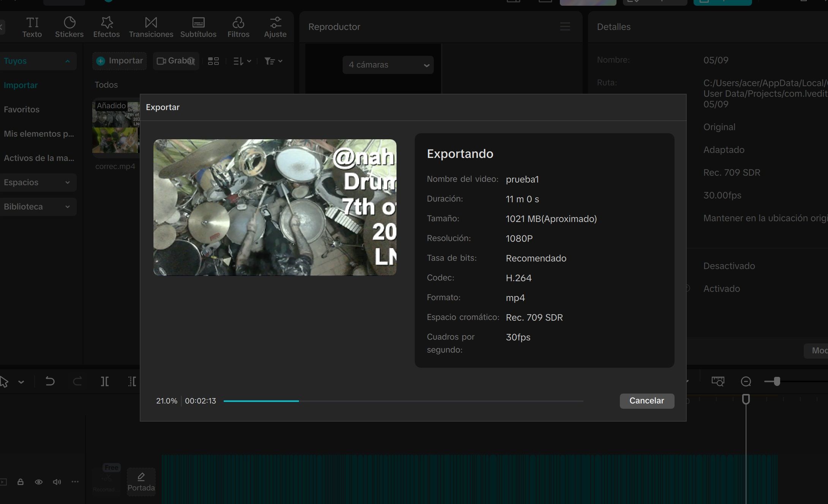Click the Portada cover button
The height and width of the screenshot is (504, 828).
click(141, 482)
